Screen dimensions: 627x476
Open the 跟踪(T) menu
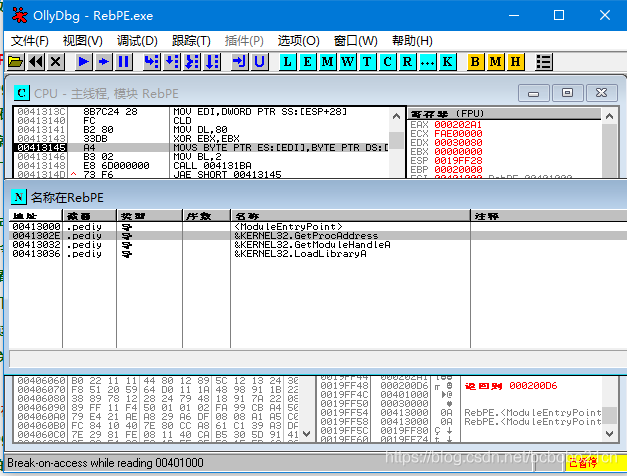[x=191, y=41]
